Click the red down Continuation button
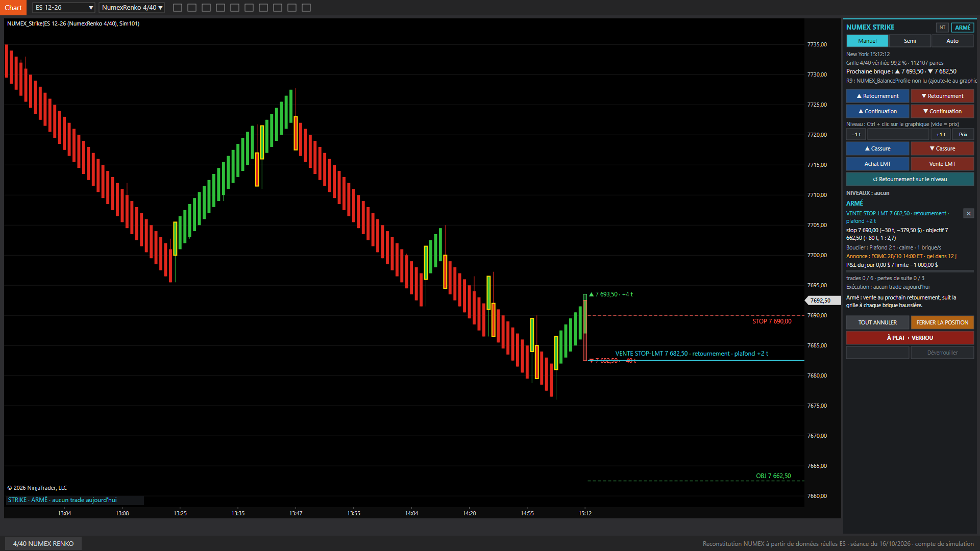The height and width of the screenshot is (551, 980). 942,111
